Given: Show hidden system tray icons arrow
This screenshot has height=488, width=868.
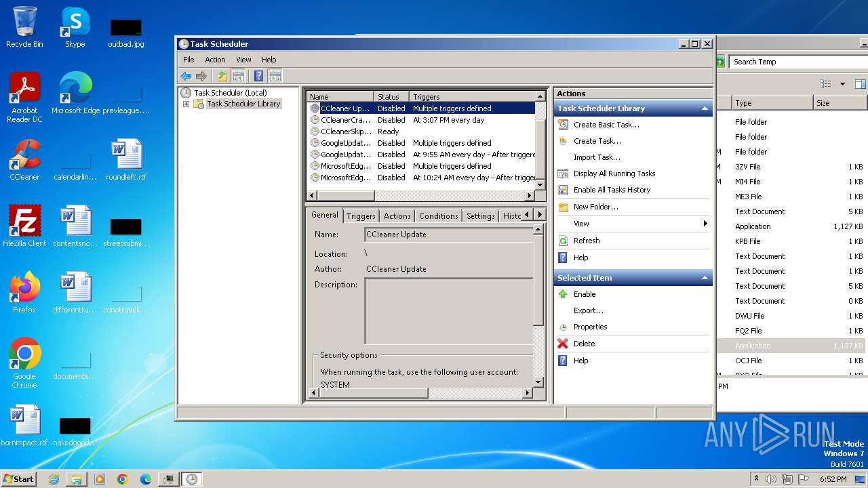Looking at the screenshot, I should click(x=756, y=479).
